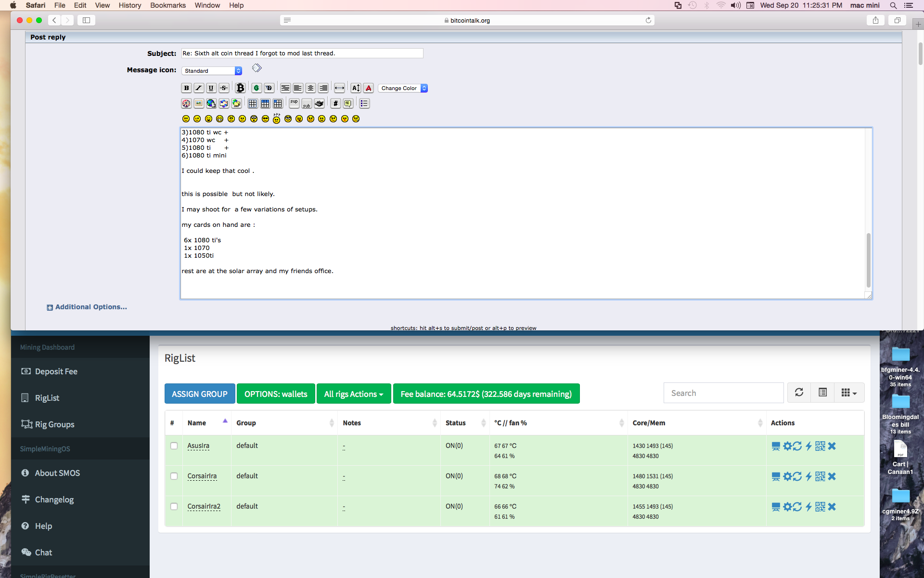
Task: Apply strikethrough formatting in post editor
Action: tap(224, 88)
